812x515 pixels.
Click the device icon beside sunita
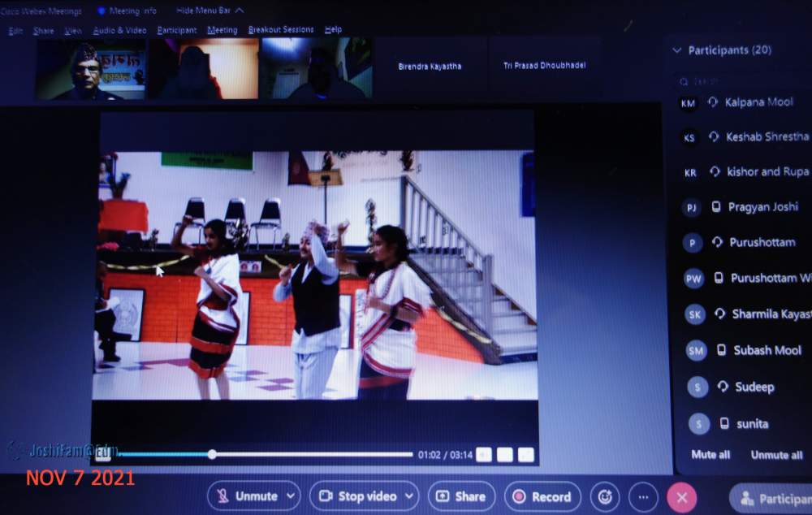coord(724,423)
